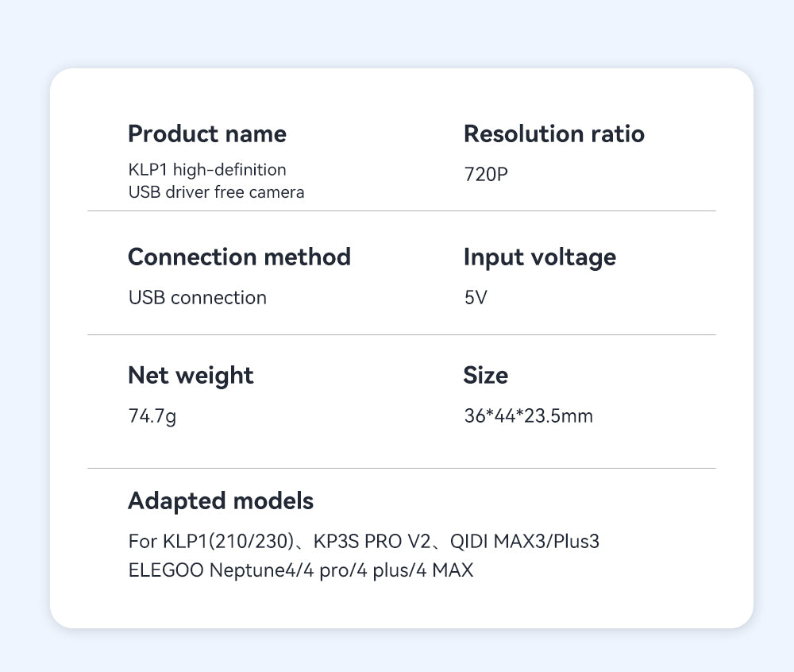Screen dimensions: 794x672
Task: Select the 74.7g weight value
Action: 152,416
